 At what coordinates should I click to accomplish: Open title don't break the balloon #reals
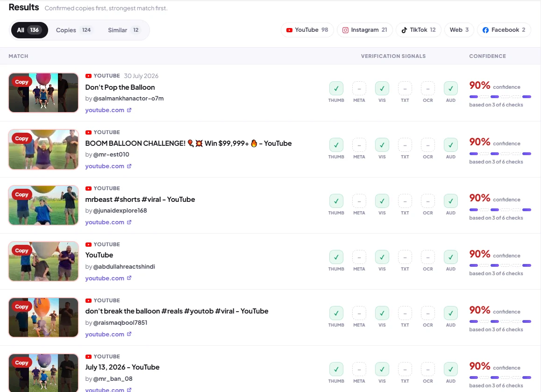pos(177,311)
